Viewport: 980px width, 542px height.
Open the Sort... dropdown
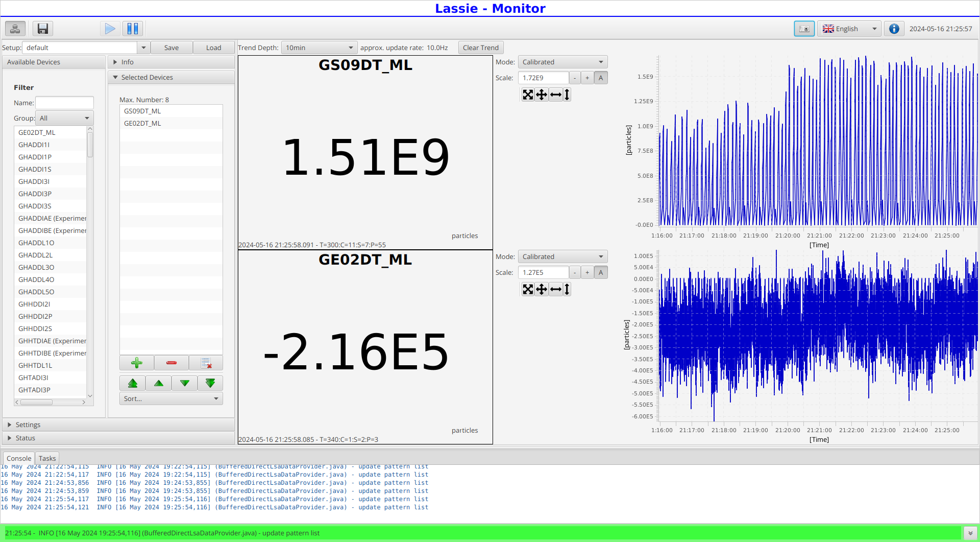pos(171,398)
